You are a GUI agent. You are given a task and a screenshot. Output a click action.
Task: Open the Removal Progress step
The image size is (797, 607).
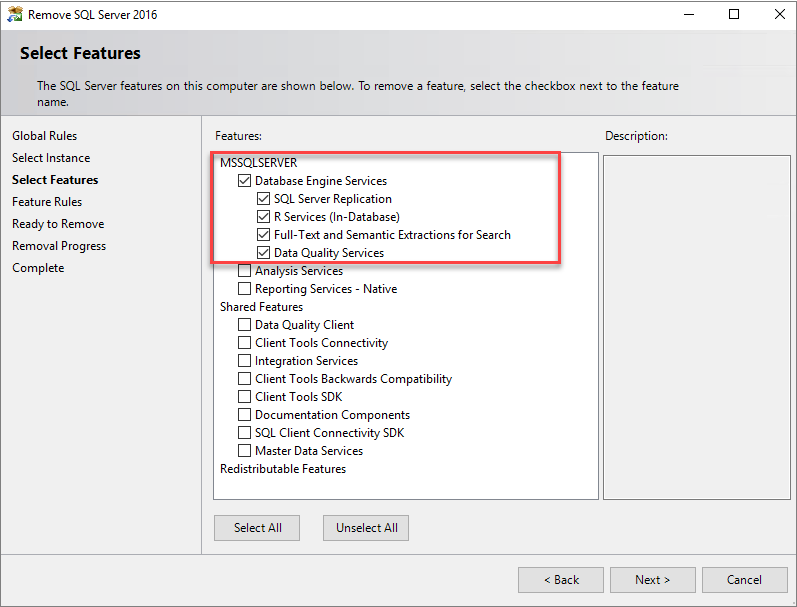pos(59,246)
